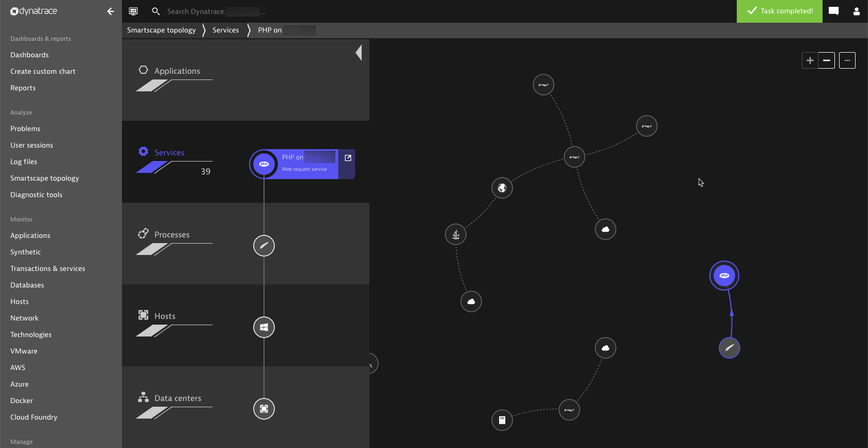Image resolution: width=868 pixels, height=448 pixels.
Task: Open the chat messages icon
Action: (x=833, y=11)
